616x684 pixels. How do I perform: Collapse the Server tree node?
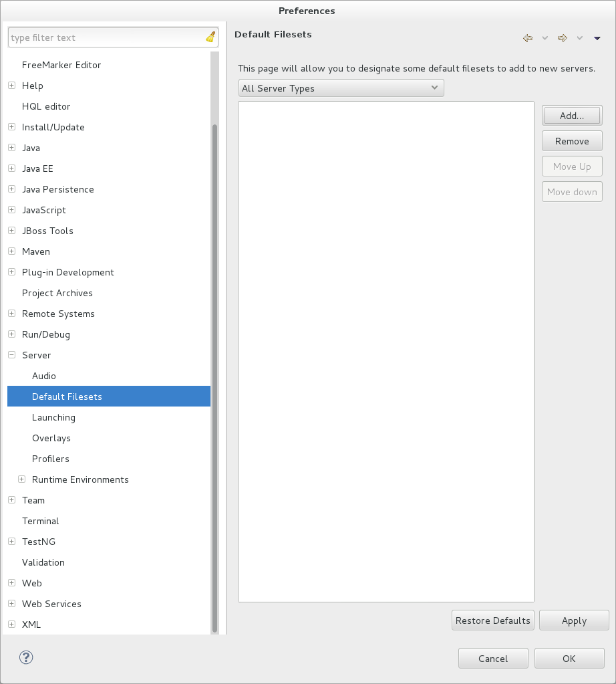[x=11, y=355]
